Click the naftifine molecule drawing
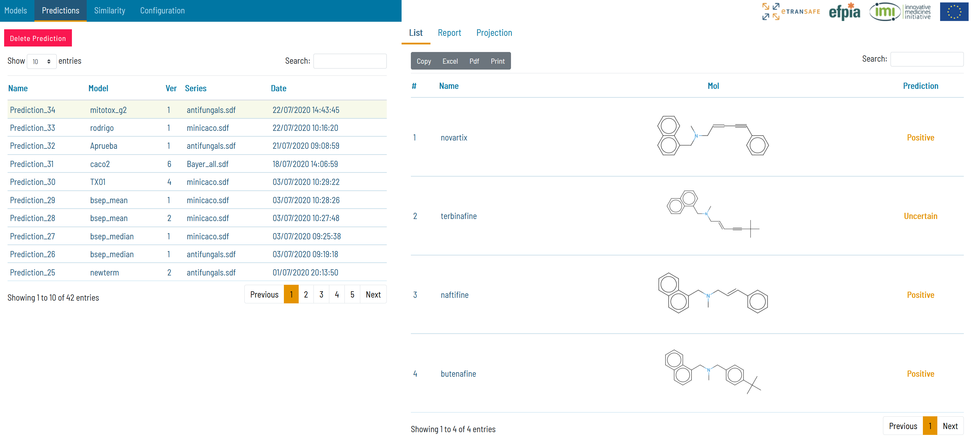 point(713,293)
